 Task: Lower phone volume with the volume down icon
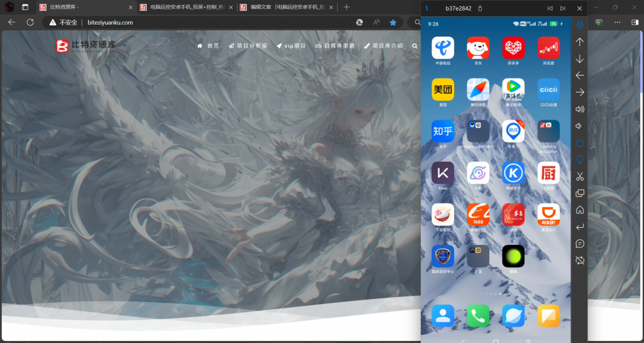579,126
